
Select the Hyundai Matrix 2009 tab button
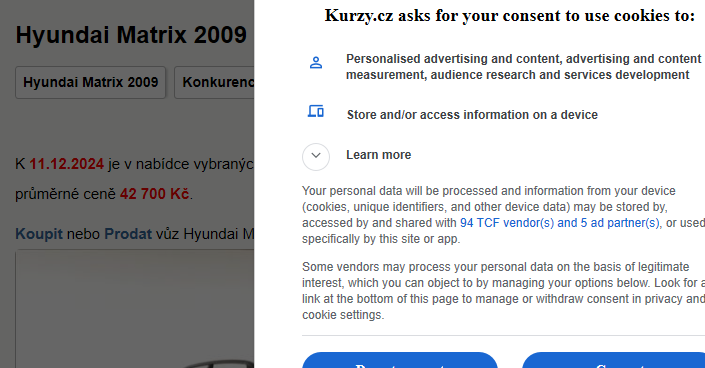(90, 82)
